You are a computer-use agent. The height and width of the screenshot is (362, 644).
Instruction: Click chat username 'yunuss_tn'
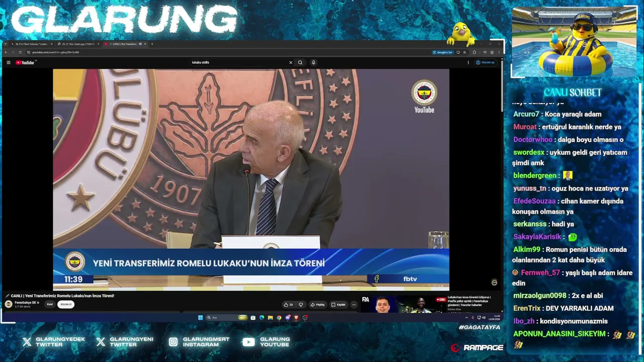(530, 189)
